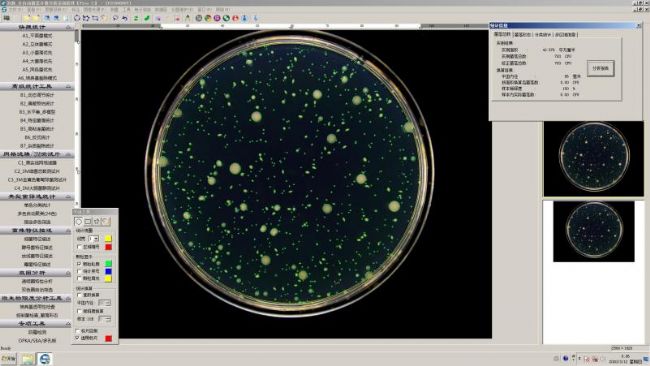Select the first item in left sidebar list
The height and width of the screenshot is (366, 650).
[37, 36]
